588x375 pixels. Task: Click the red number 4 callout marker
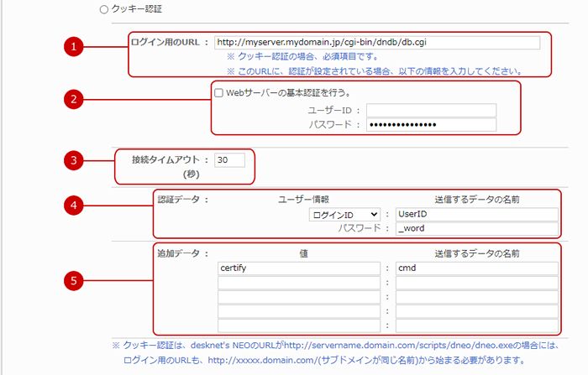(x=76, y=206)
